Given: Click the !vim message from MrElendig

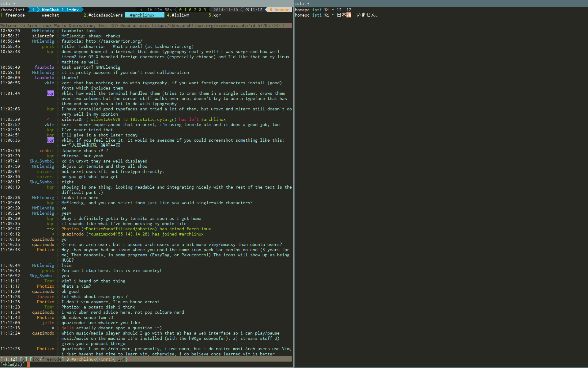Looking at the screenshot, I should (x=66, y=265).
